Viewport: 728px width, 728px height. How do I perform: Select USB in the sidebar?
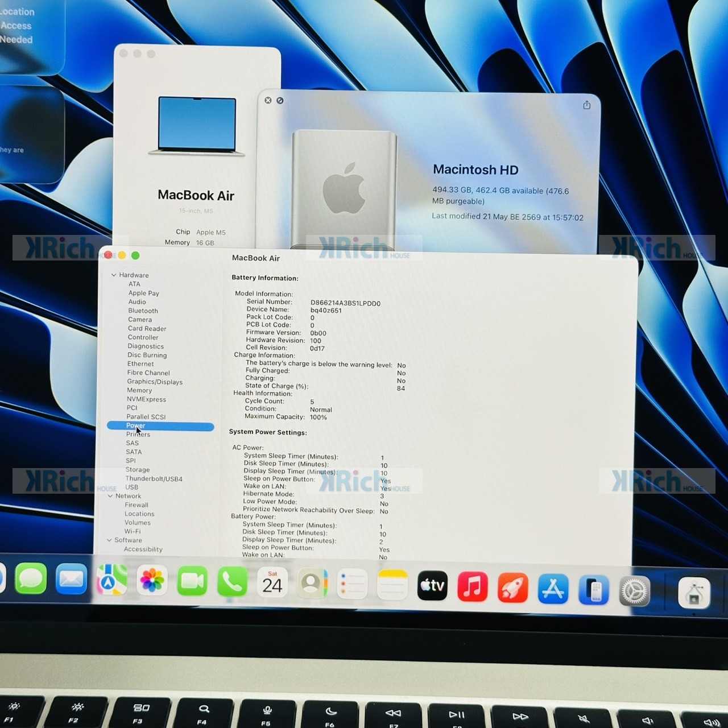(x=131, y=487)
